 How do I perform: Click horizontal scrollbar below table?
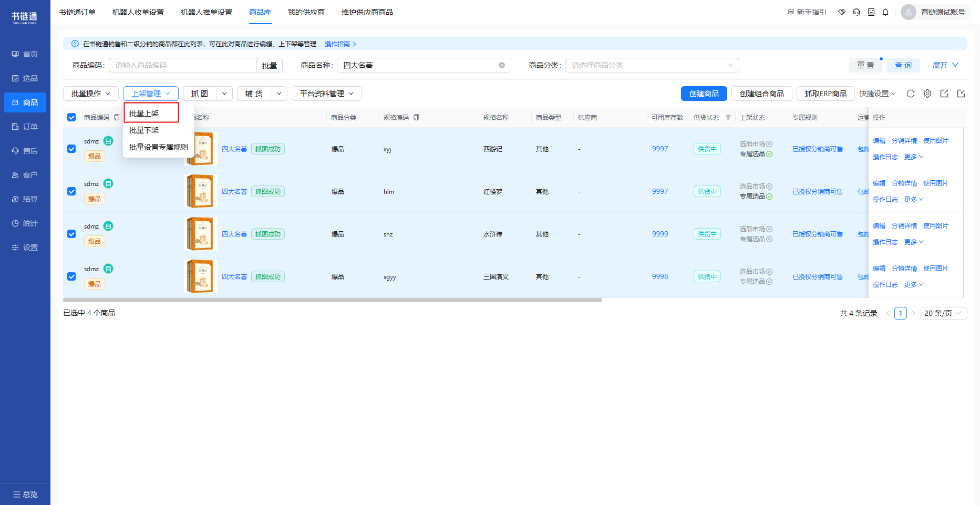(x=333, y=300)
